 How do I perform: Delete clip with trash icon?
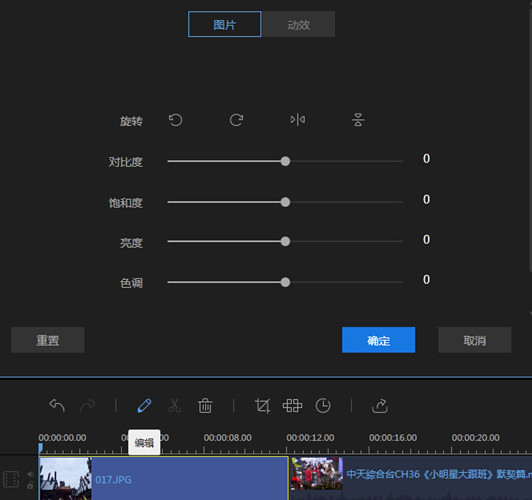coord(205,406)
